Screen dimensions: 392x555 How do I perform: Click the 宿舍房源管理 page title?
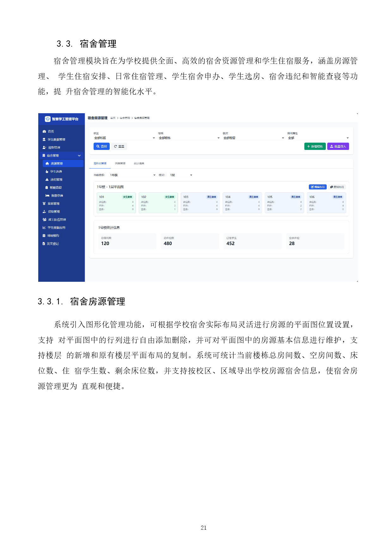[x=98, y=118]
